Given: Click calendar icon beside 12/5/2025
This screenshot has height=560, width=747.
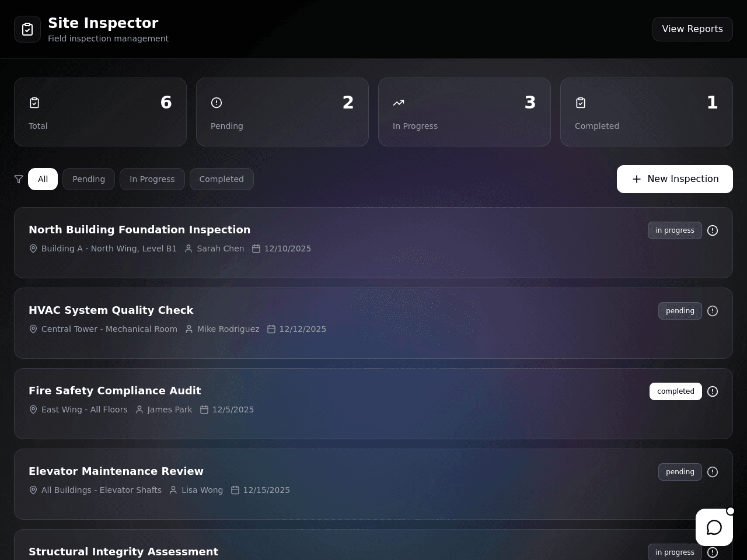Looking at the screenshot, I should pyautogui.click(x=204, y=409).
